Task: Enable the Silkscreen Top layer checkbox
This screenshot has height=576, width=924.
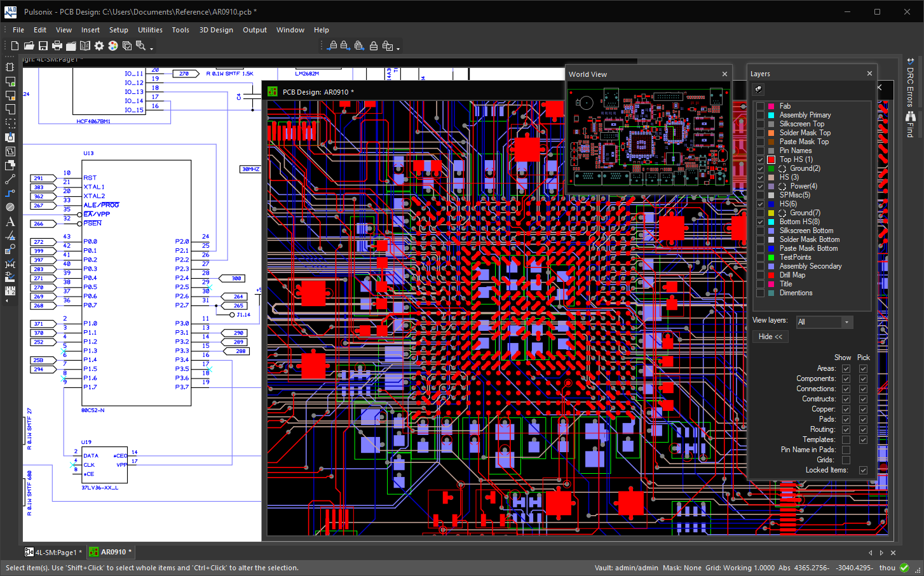Action: point(760,124)
